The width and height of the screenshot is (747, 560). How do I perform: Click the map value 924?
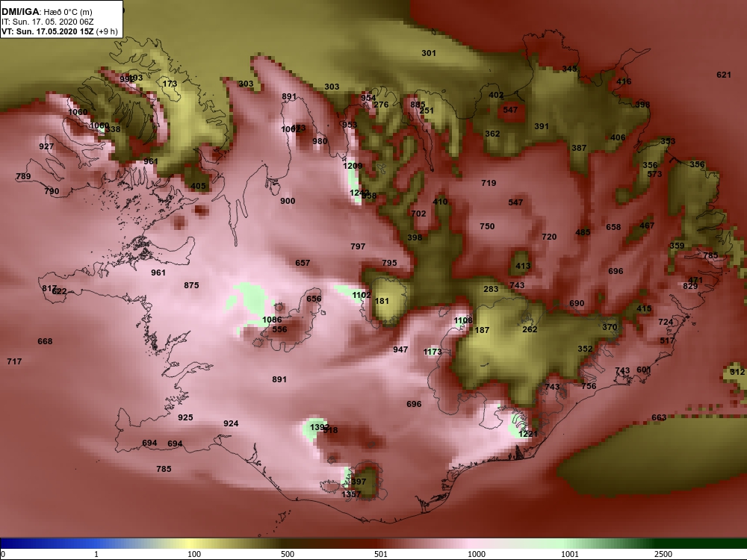click(231, 423)
